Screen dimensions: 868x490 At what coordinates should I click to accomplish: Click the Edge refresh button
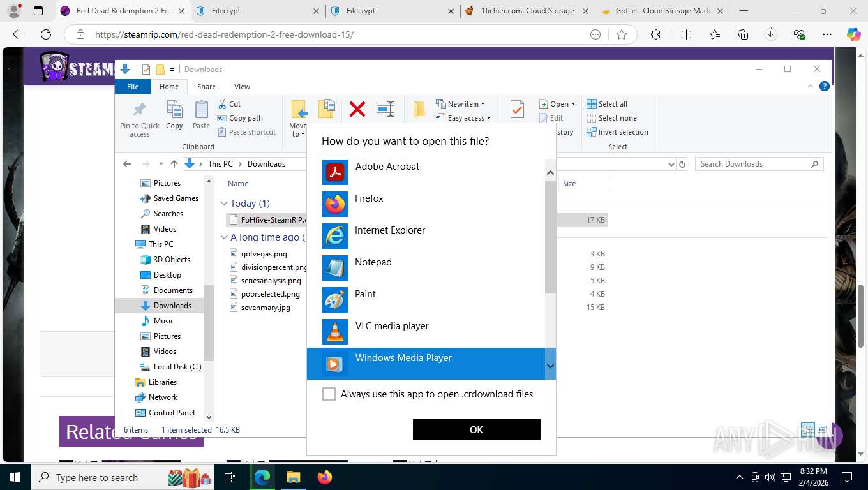46,34
